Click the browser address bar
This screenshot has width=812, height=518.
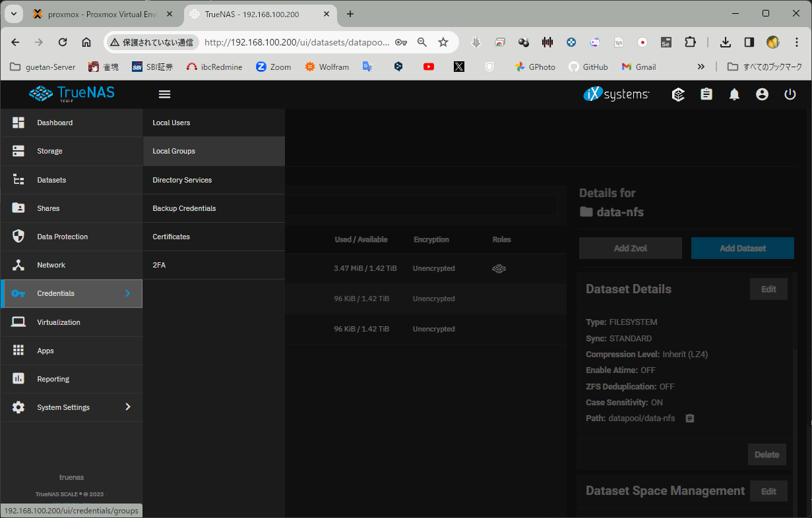297,42
